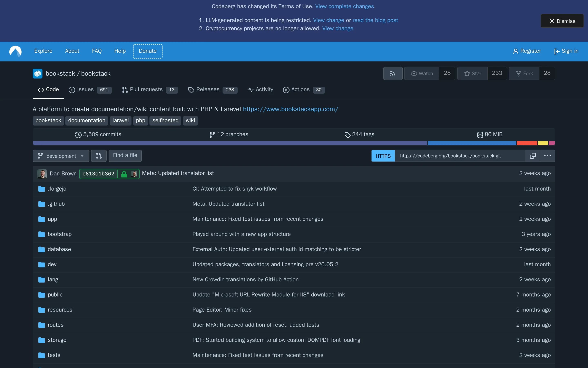This screenshot has width=588, height=368.
Task: Watch the repository
Action: [422, 74]
